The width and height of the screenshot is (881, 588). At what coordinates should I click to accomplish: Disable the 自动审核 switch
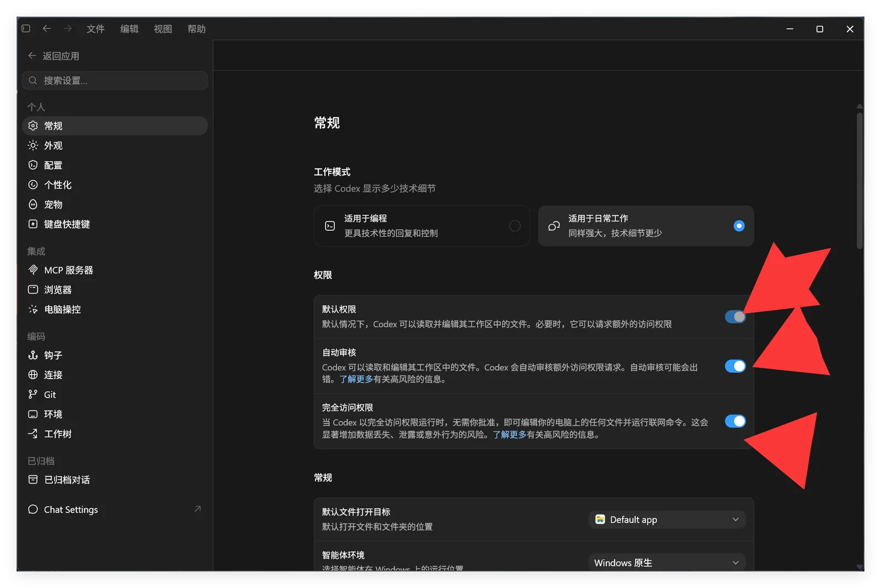(735, 366)
